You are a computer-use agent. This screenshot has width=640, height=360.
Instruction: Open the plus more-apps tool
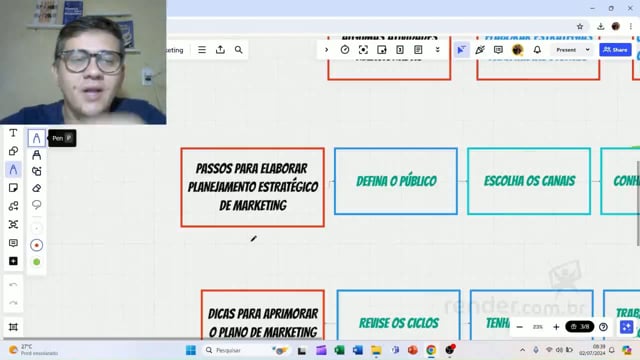pos(13,261)
